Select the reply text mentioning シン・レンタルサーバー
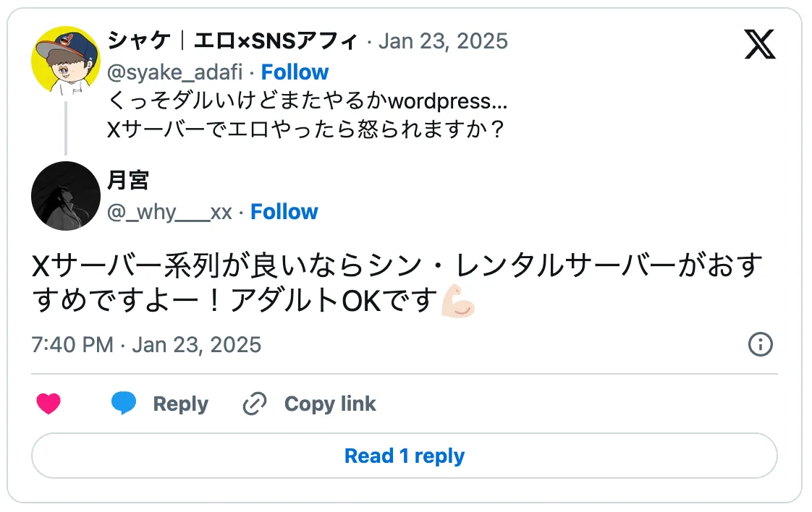This screenshot has width=812, height=512. 397,282
